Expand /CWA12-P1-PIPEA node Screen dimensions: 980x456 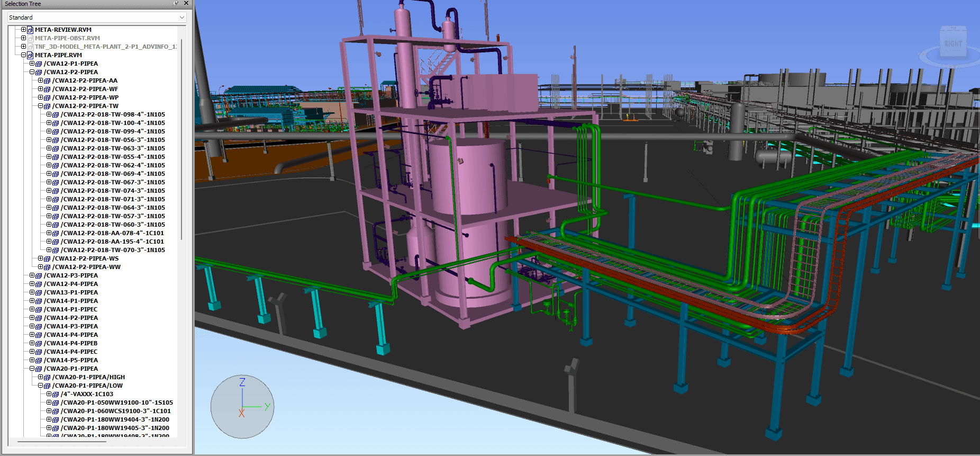point(32,64)
